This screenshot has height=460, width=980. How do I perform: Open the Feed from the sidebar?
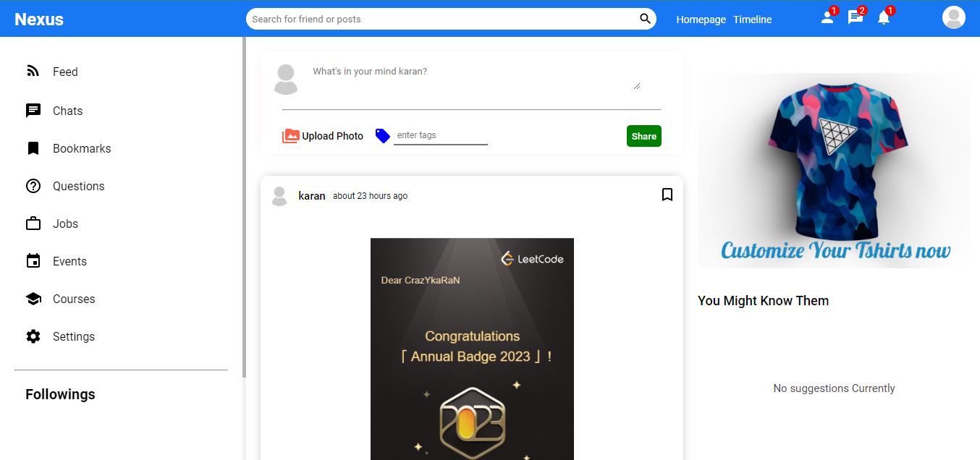64,71
